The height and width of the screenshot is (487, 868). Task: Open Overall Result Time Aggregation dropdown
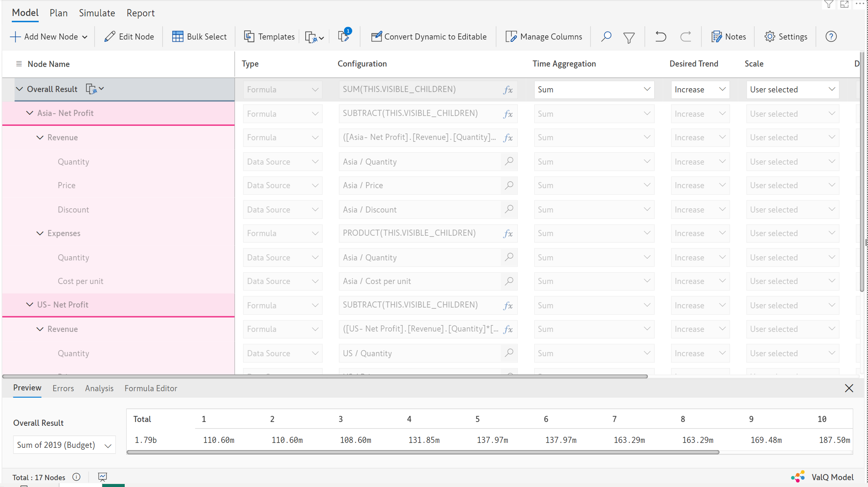[593, 90]
